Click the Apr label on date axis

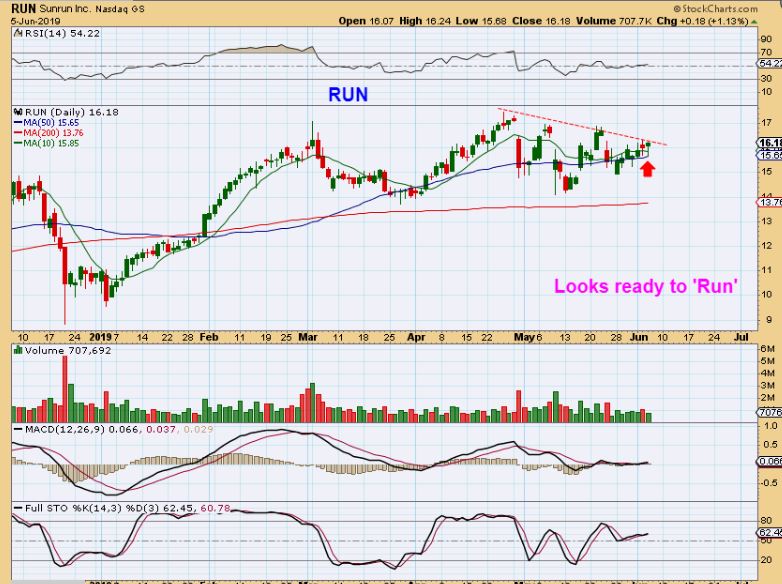coord(416,337)
